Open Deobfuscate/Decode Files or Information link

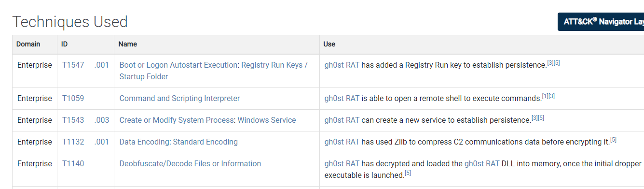[190, 163]
